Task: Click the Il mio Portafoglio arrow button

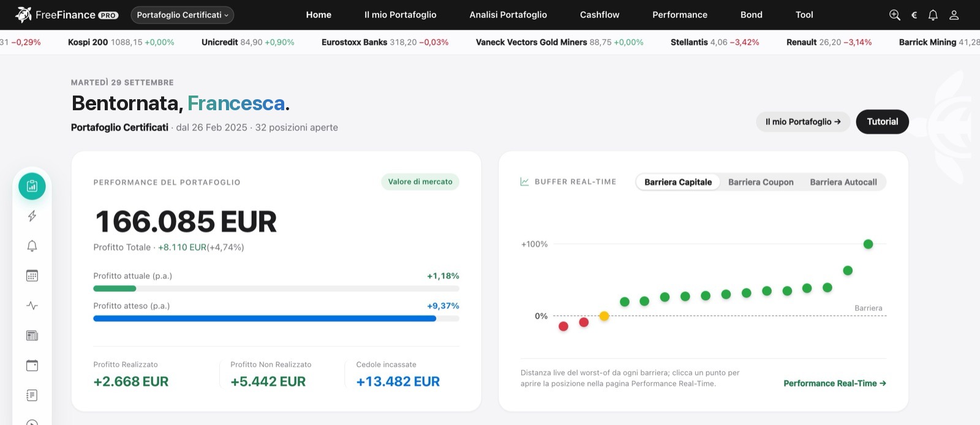Action: coord(803,122)
